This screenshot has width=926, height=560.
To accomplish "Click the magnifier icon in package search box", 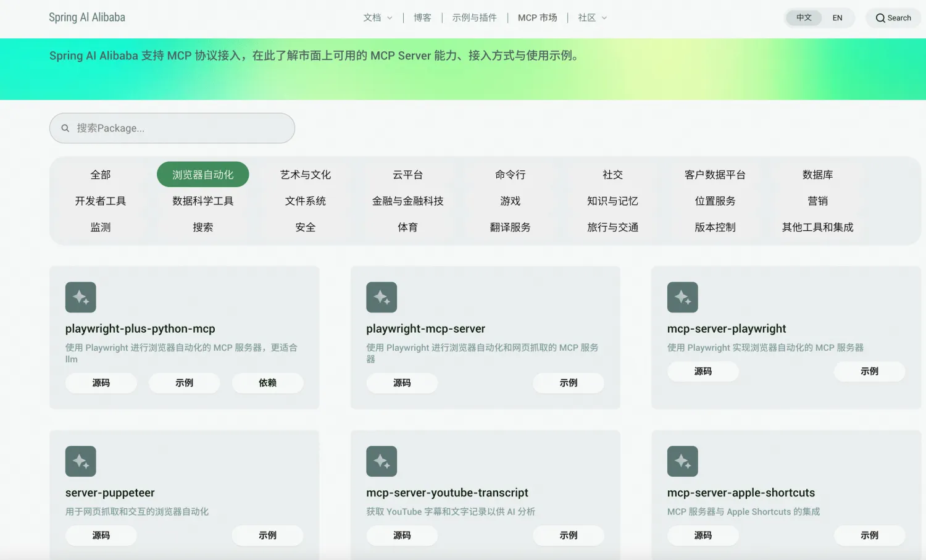I will click(x=65, y=128).
